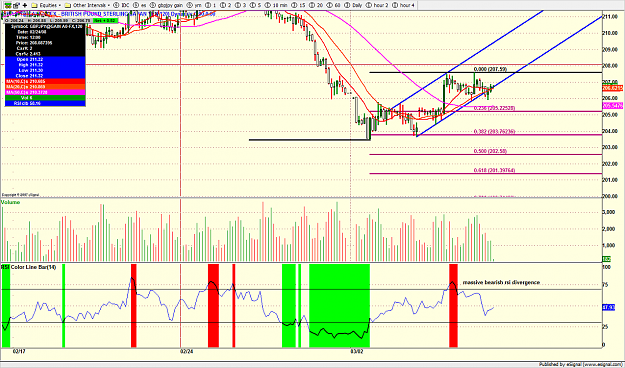Image resolution: width=625 pixels, height=368 pixels.
Task: Click the 211.00 price axis label
Action: pos(611,17)
